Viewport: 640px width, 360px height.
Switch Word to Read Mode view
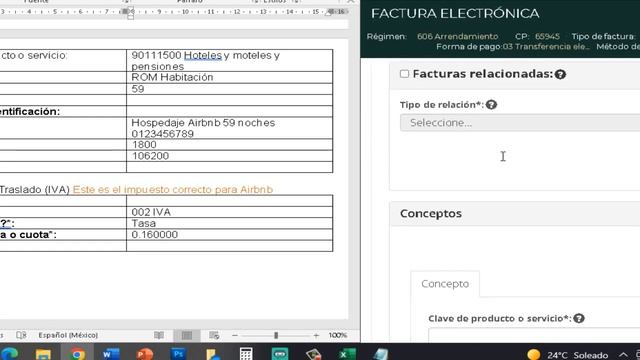[x=159, y=335]
